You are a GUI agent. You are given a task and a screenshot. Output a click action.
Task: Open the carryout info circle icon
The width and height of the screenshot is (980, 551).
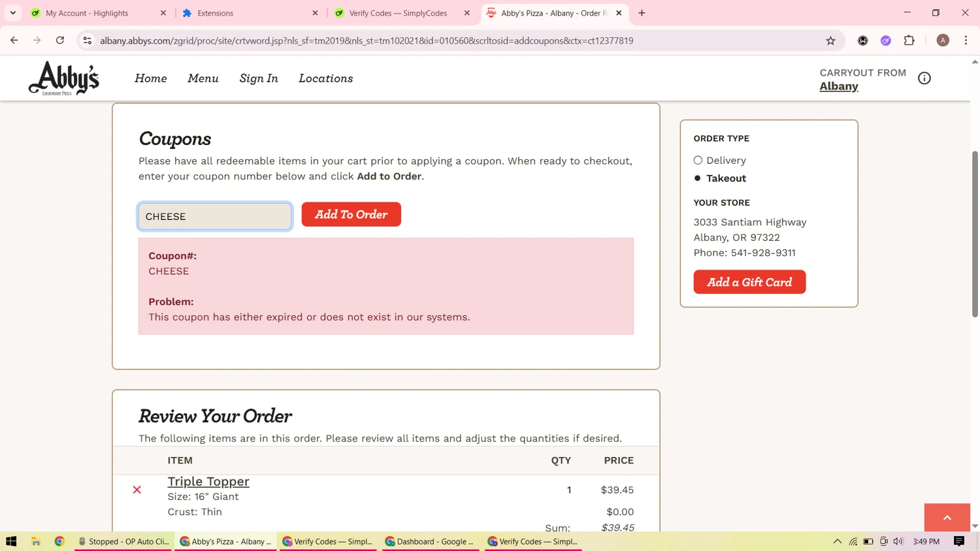point(924,78)
